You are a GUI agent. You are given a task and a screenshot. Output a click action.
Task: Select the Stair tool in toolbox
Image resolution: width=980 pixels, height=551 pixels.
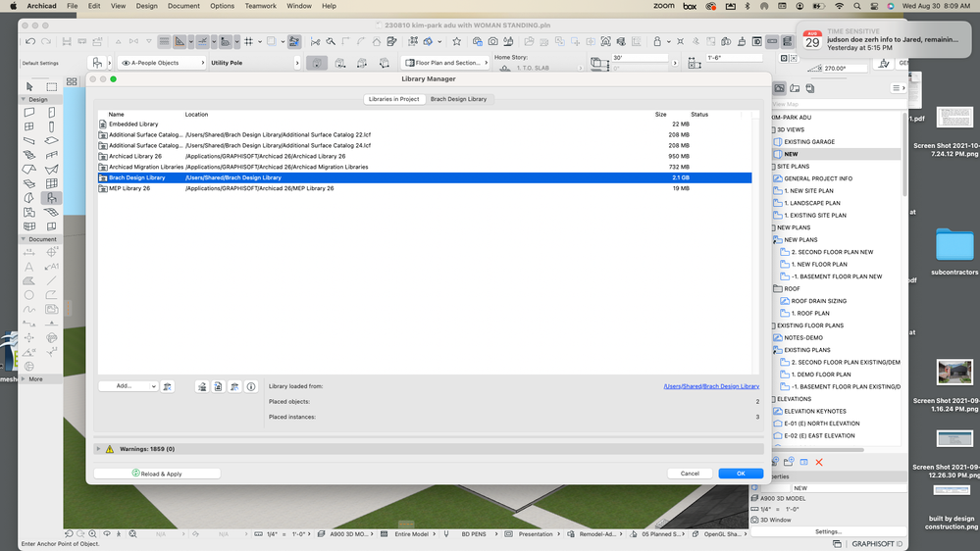coord(28,155)
